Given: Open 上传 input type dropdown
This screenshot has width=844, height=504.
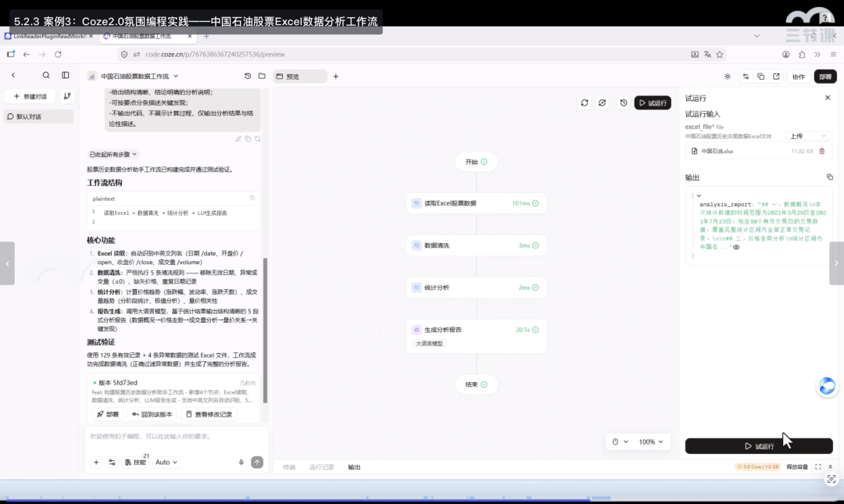Looking at the screenshot, I should pyautogui.click(x=807, y=136).
